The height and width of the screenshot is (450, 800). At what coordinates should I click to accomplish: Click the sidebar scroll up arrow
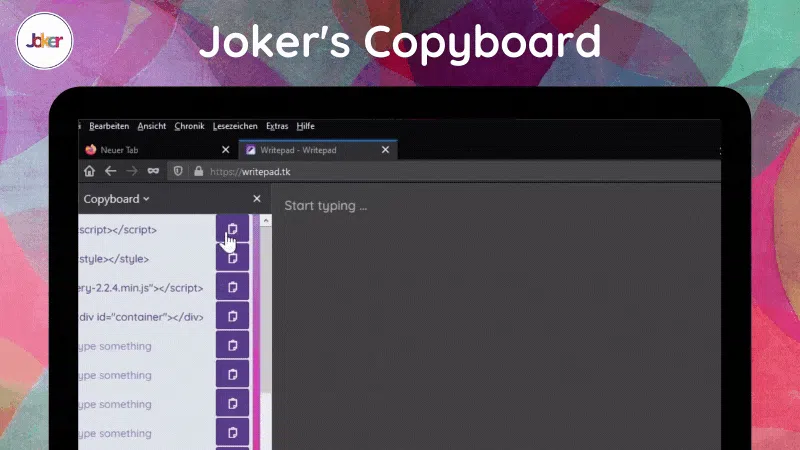(x=266, y=220)
